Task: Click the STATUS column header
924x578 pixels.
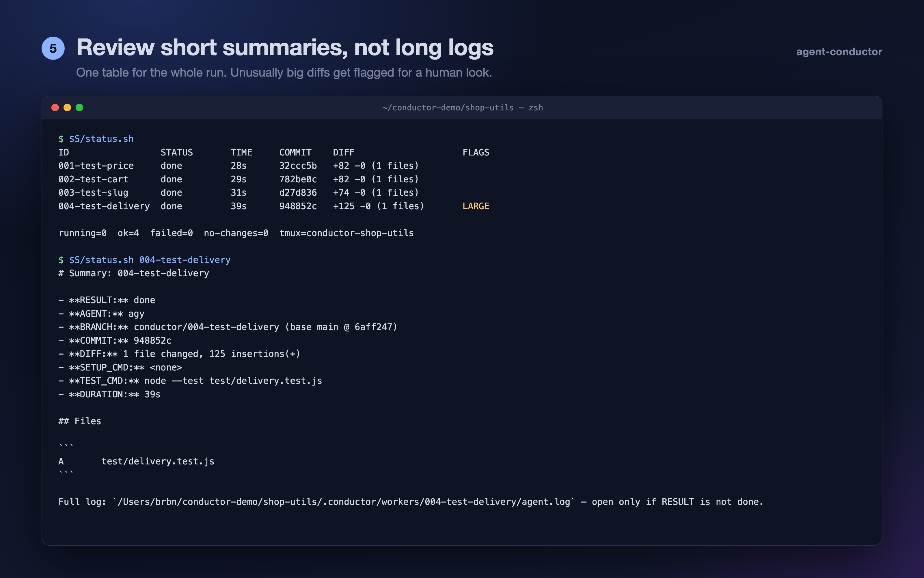Action: click(x=176, y=152)
